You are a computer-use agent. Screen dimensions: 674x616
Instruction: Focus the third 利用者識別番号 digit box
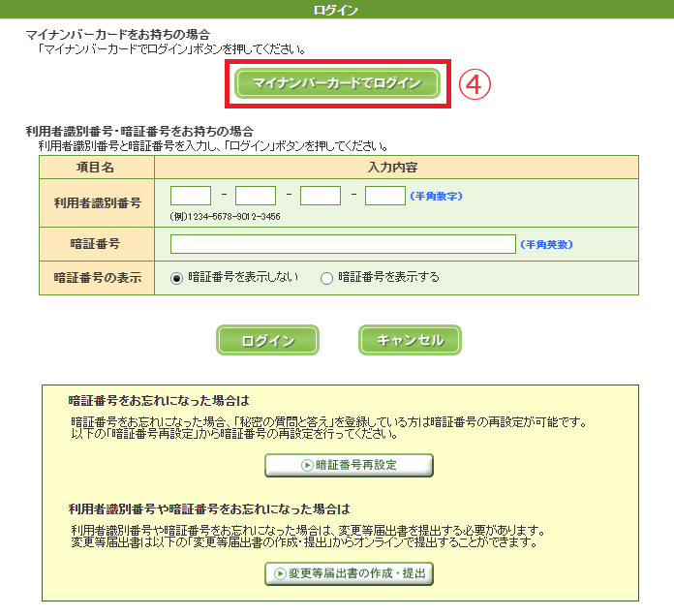point(321,196)
